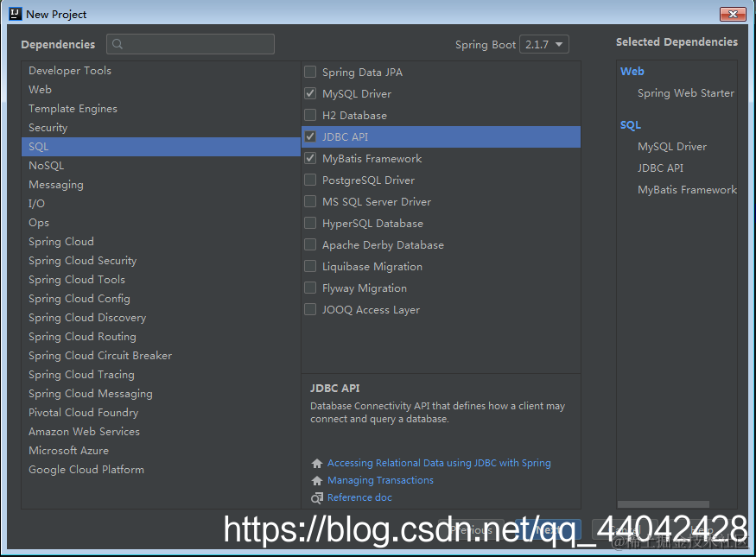Tick the MS SQL Server Driver checkbox

pyautogui.click(x=310, y=201)
